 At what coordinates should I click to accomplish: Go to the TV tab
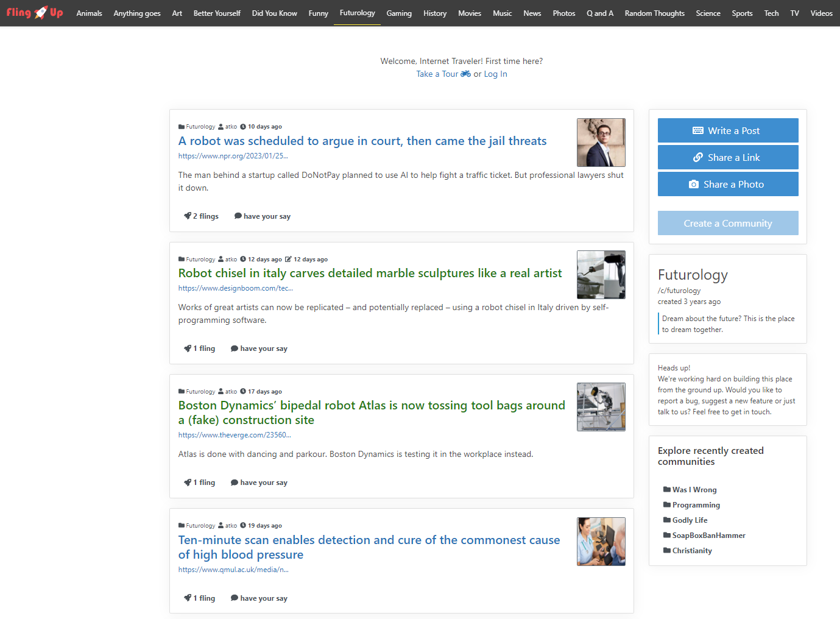[x=795, y=13]
